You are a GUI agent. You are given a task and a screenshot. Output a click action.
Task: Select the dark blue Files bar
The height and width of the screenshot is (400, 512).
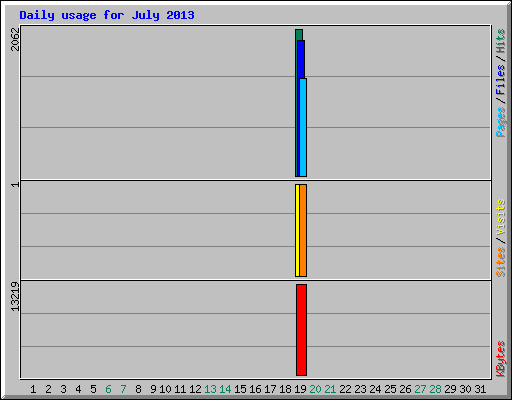click(x=301, y=59)
